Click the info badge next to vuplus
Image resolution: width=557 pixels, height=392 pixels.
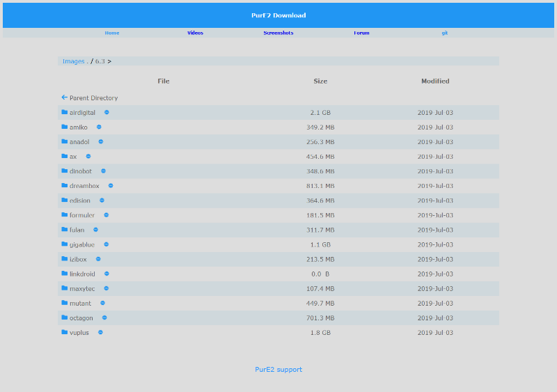[100, 332]
